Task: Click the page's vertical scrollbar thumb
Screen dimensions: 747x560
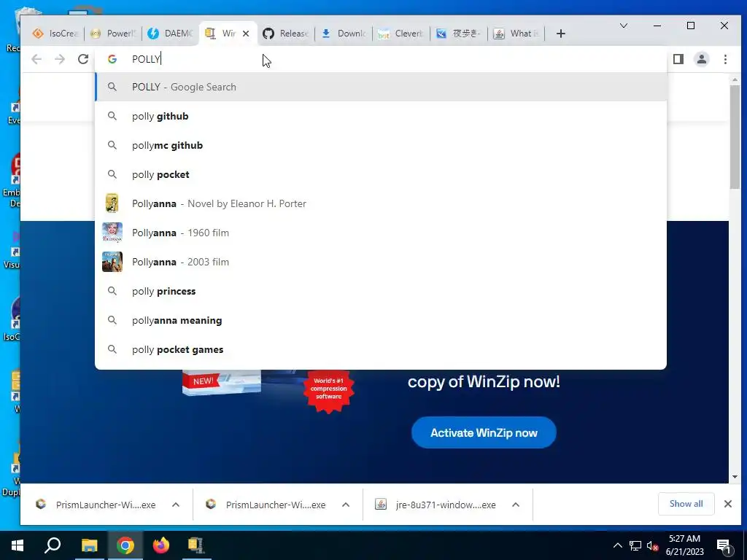Action: click(735, 137)
